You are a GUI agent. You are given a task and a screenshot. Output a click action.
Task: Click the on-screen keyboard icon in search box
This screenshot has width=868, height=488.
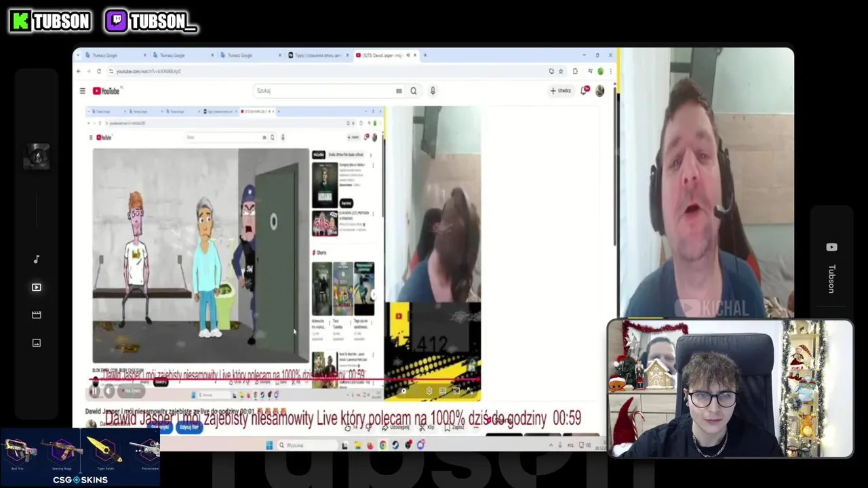pos(399,91)
